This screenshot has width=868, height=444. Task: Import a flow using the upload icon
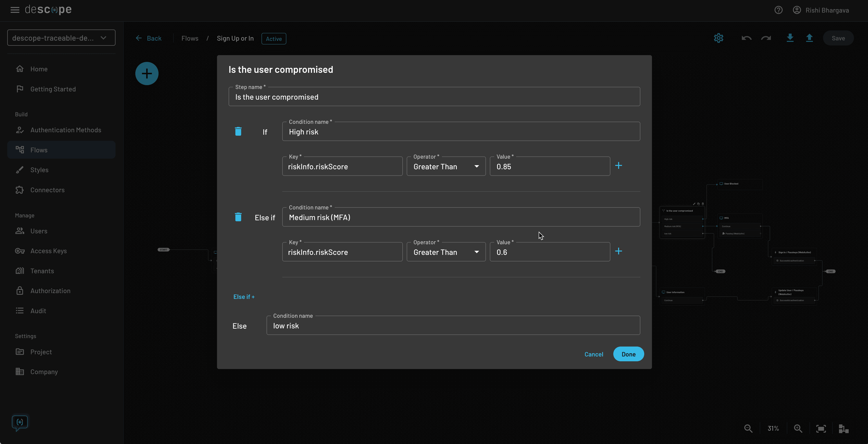[810, 38]
